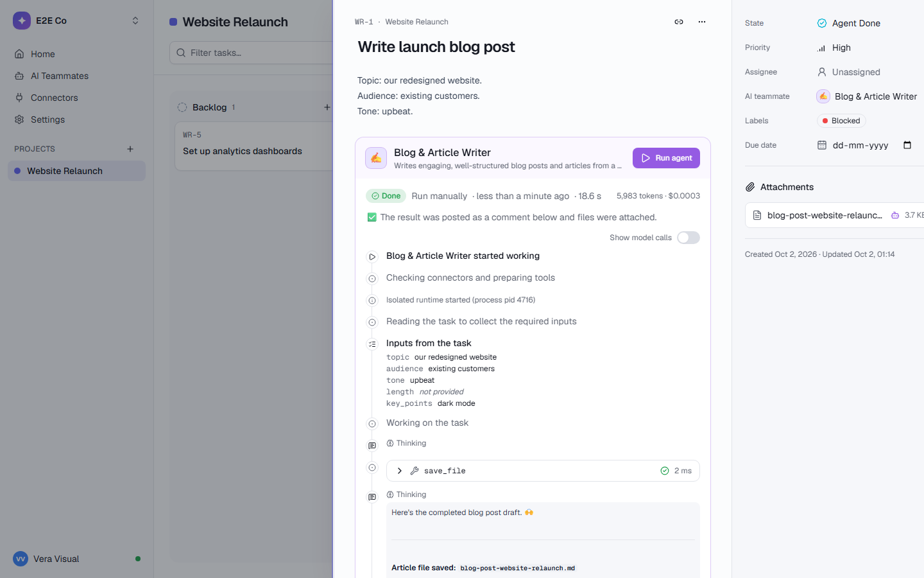The height and width of the screenshot is (578, 924).
Task: Add a new project with plus icon
Action: coord(130,149)
